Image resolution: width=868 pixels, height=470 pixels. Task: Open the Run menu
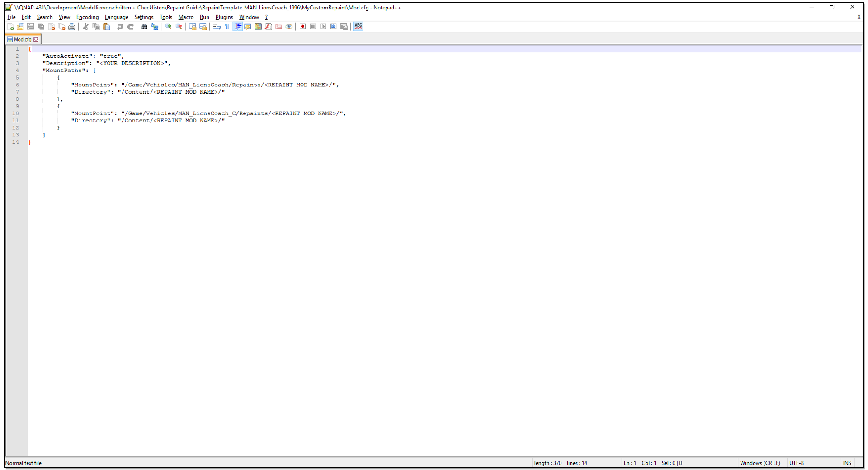[x=204, y=17]
